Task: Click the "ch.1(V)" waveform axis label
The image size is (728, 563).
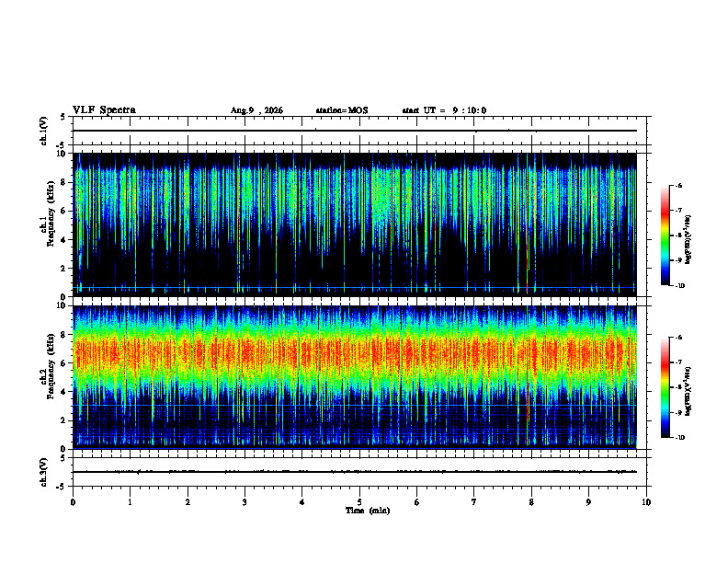Action: pyautogui.click(x=43, y=131)
